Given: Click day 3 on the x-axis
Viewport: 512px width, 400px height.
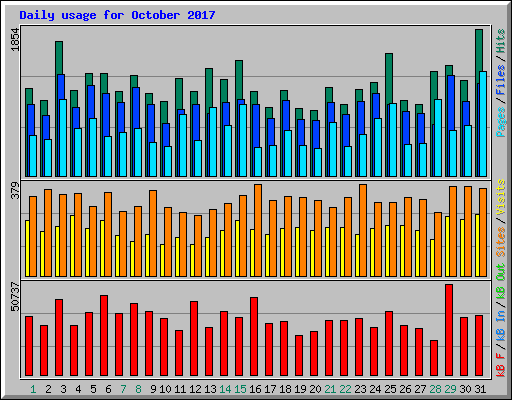Looking at the screenshot, I should [x=63, y=389].
